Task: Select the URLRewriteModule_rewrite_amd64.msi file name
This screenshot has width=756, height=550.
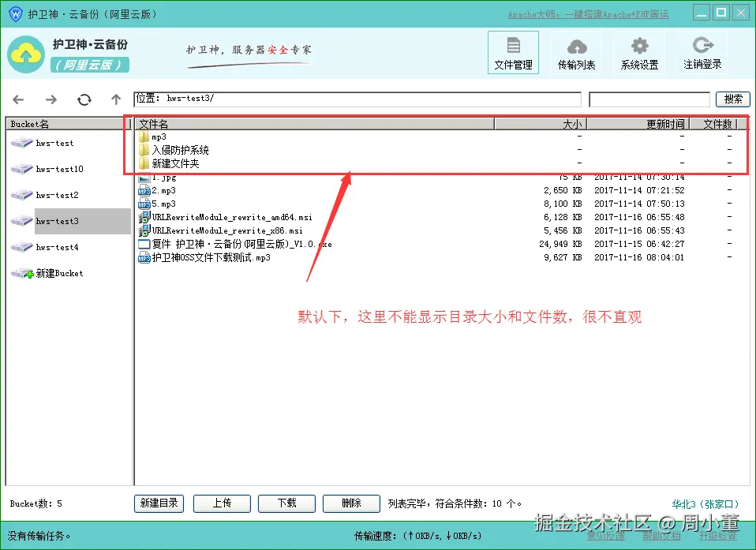Action: point(232,218)
